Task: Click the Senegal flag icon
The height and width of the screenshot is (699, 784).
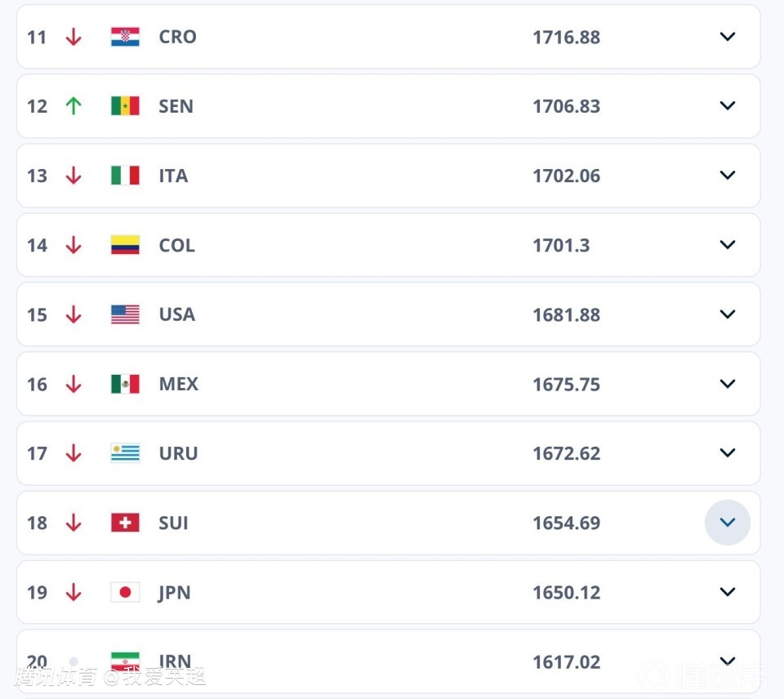Action: [x=125, y=106]
